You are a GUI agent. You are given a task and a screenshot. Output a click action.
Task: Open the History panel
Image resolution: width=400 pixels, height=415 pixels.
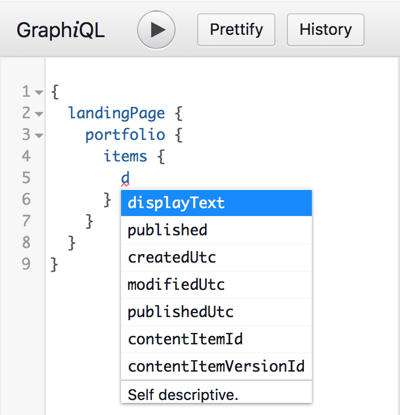click(326, 30)
